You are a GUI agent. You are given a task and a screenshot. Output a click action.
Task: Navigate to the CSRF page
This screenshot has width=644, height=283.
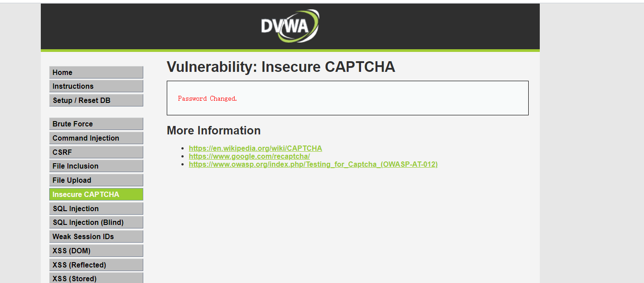[x=96, y=152]
